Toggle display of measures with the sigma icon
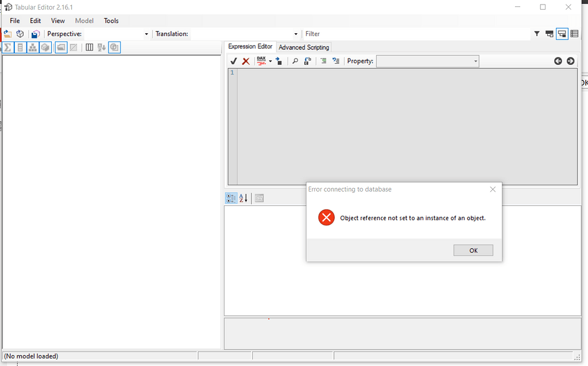 coord(7,47)
